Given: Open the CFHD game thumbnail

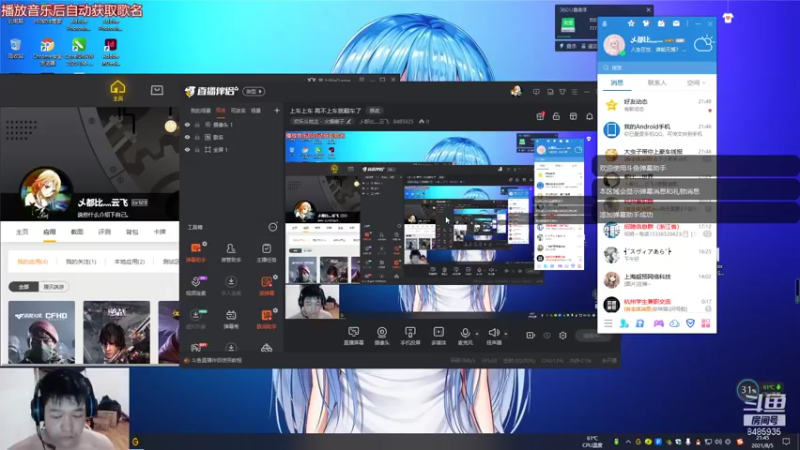Looking at the screenshot, I should 41,332.
